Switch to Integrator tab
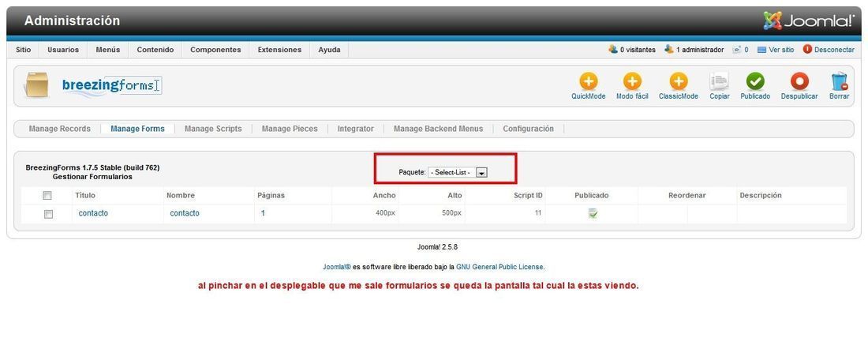Viewport: 868px width, 364px height. pos(355,129)
